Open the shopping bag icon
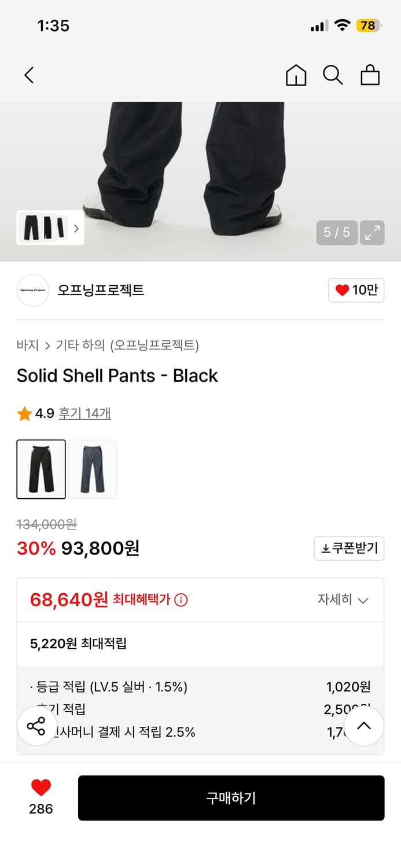Screen dimensions: 401x868 [x=370, y=75]
